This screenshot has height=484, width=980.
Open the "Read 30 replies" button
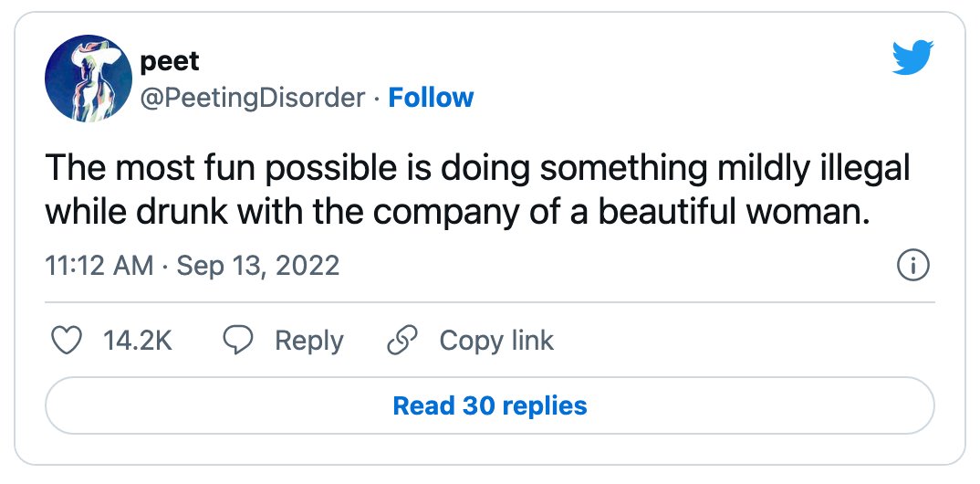490,405
